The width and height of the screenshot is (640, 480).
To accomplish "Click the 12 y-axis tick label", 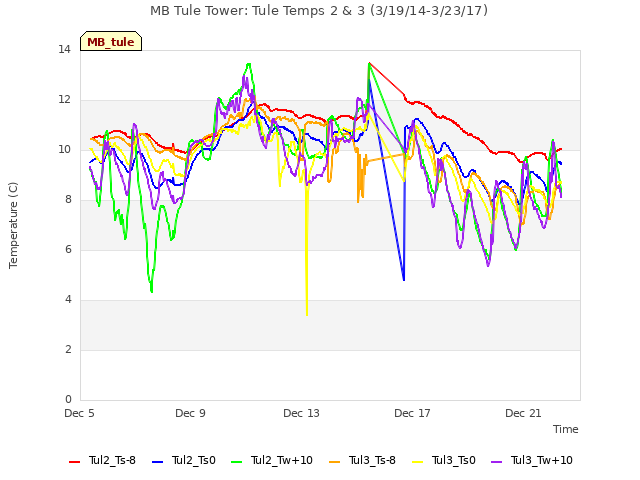I will coord(64,100).
